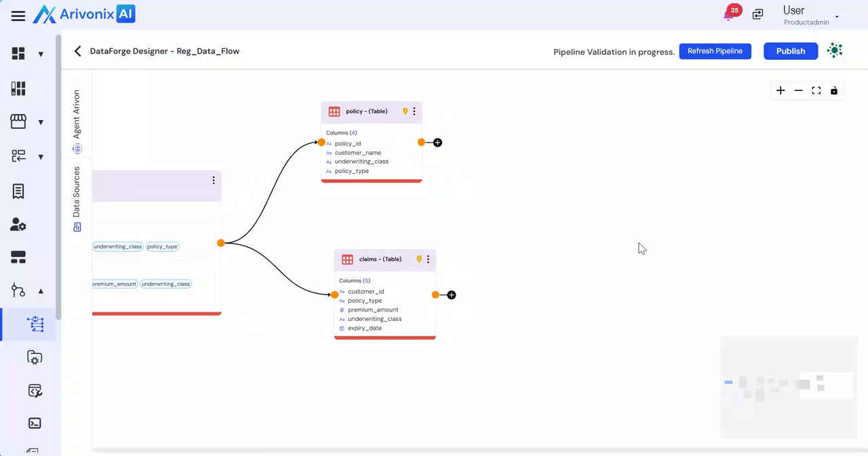Click the back arrow beside DataForge Designer

point(78,52)
